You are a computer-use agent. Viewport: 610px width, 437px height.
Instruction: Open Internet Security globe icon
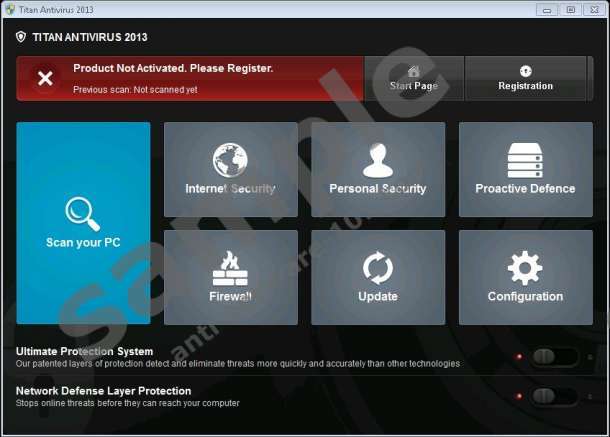coord(230,161)
